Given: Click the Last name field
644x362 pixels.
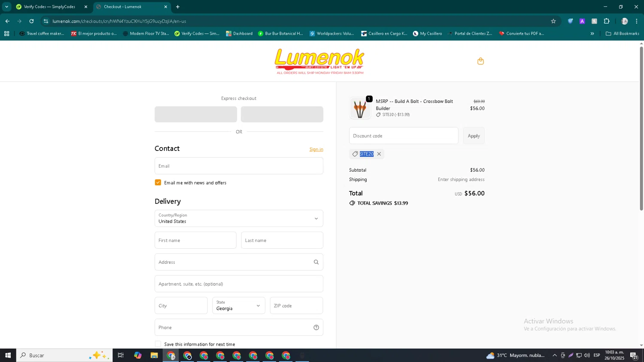Looking at the screenshot, I should pyautogui.click(x=282, y=240).
